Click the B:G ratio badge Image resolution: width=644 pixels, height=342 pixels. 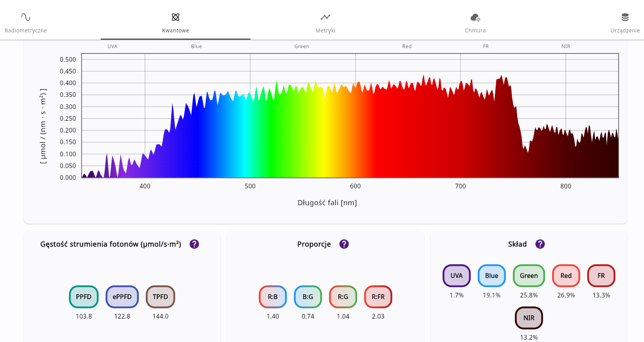[x=308, y=297]
